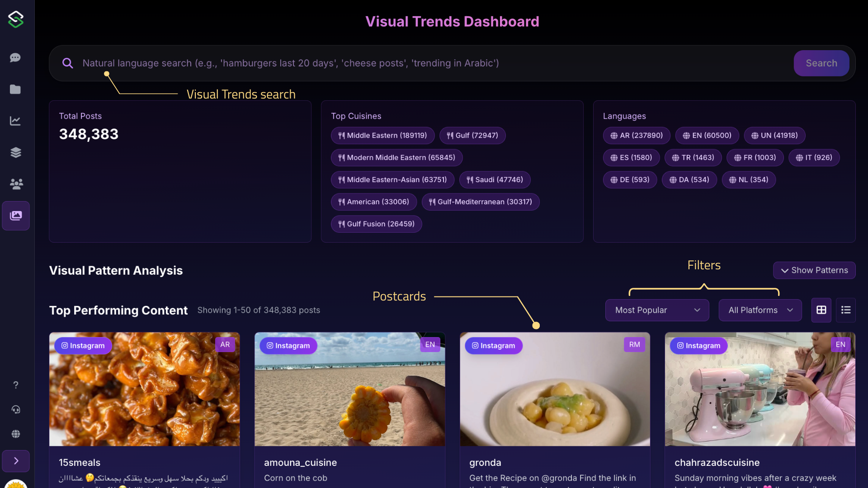
Task: Click the Search button
Action: click(821, 63)
